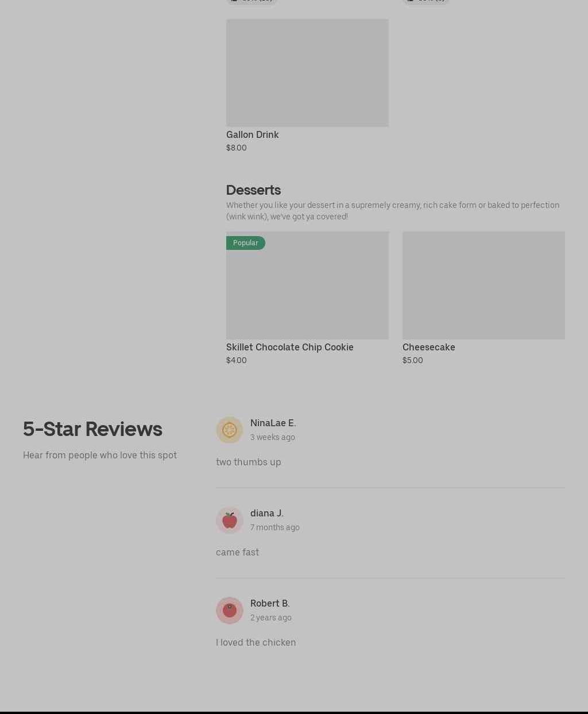Open the Gallon Drink item image

[x=307, y=72]
